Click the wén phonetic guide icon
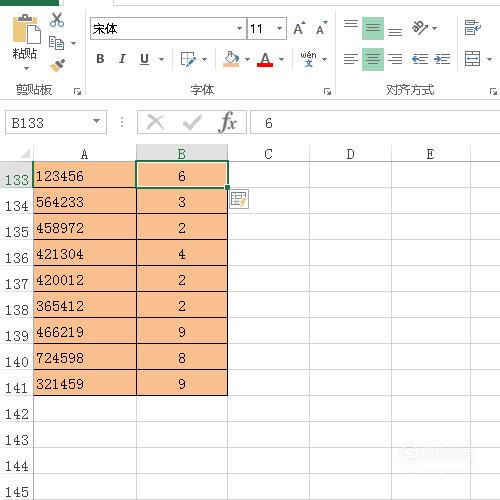500x500 pixels. pyautogui.click(x=308, y=59)
